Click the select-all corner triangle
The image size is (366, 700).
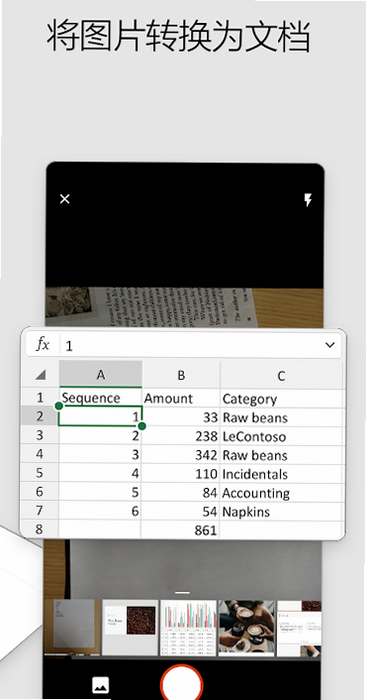(41, 375)
